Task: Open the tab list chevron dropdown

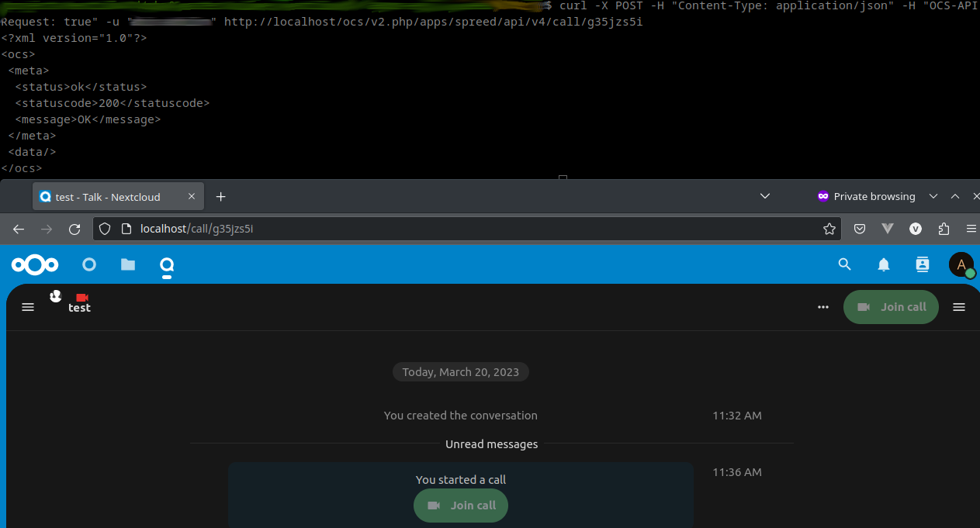Action: pos(765,196)
